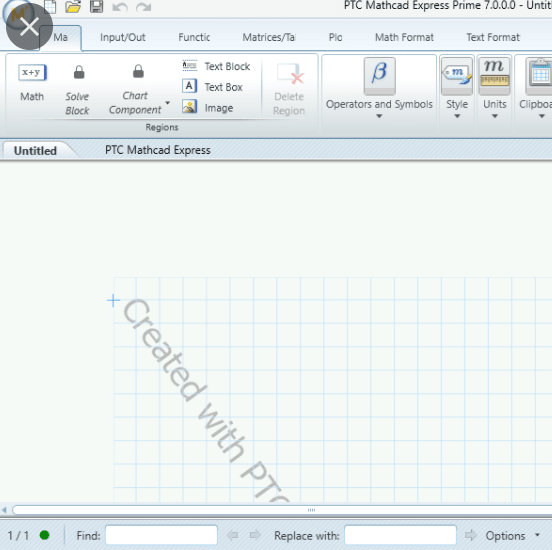
Task: Click the Clipboard icon
Action: tap(539, 75)
